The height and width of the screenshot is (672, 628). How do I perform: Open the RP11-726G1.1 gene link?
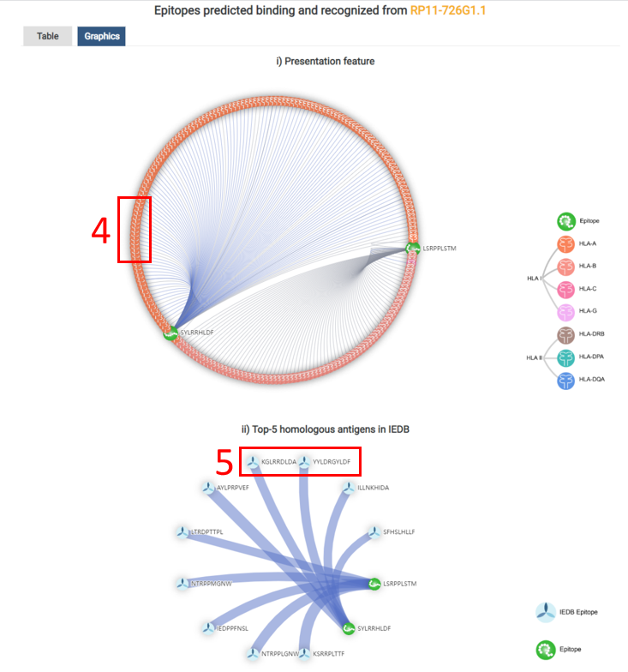(450, 11)
